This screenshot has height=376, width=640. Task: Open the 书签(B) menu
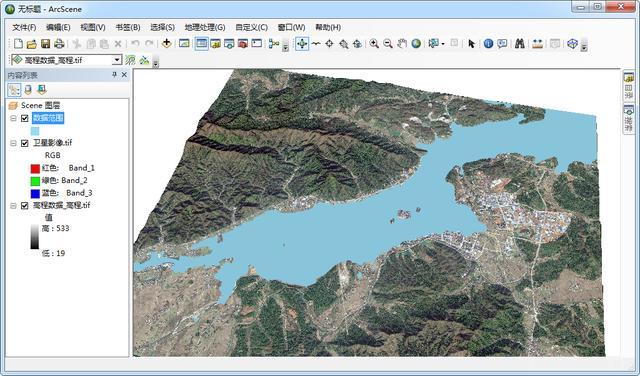[x=128, y=27]
